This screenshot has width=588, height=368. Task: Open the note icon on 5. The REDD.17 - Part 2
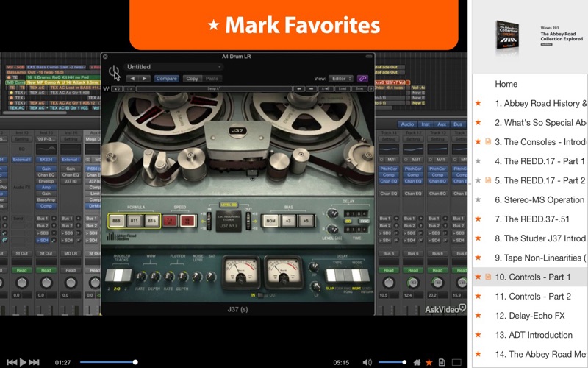(488, 180)
